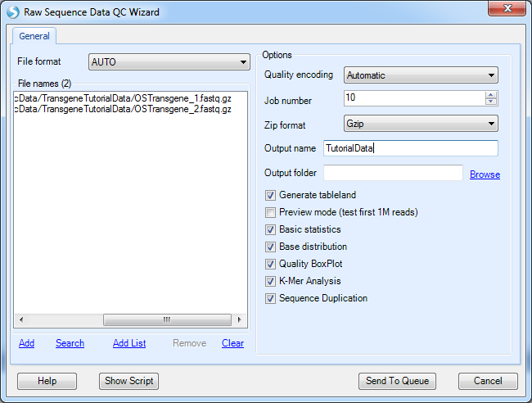The image size is (532, 403).
Task: Select the General tab
Action: coord(34,36)
